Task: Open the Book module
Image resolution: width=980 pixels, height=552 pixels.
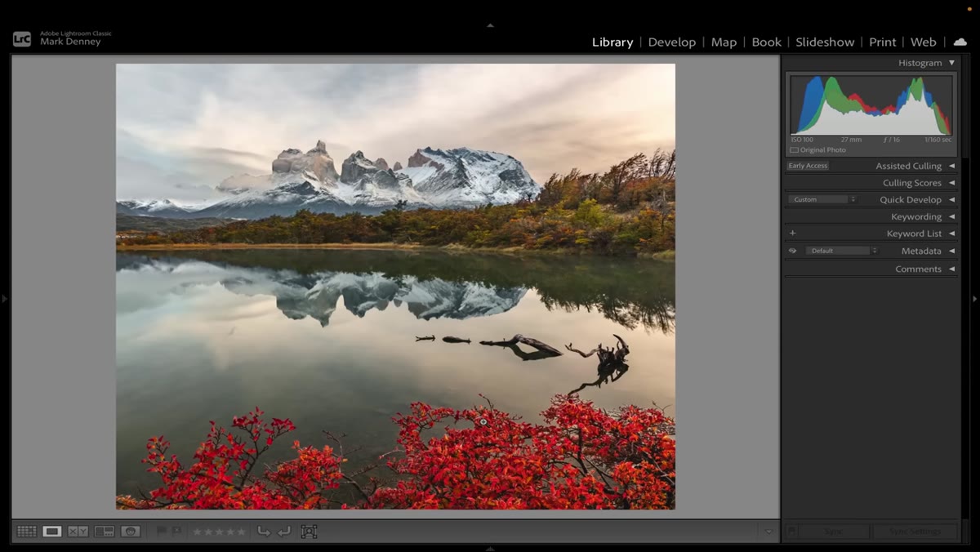Action: [766, 42]
